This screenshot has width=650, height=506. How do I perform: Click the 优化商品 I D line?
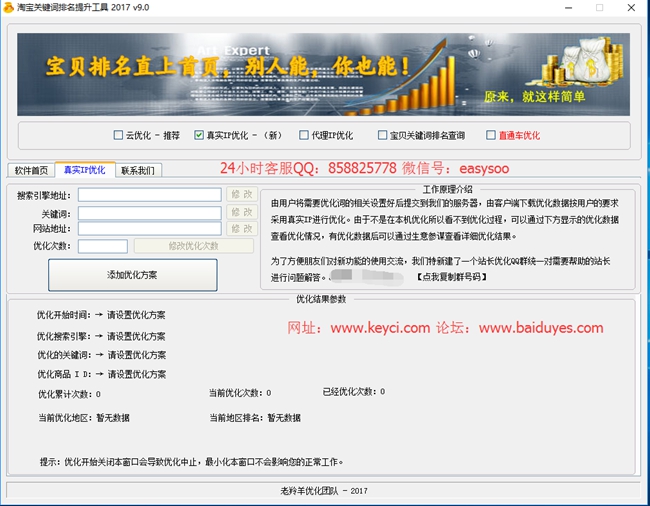[102, 375]
